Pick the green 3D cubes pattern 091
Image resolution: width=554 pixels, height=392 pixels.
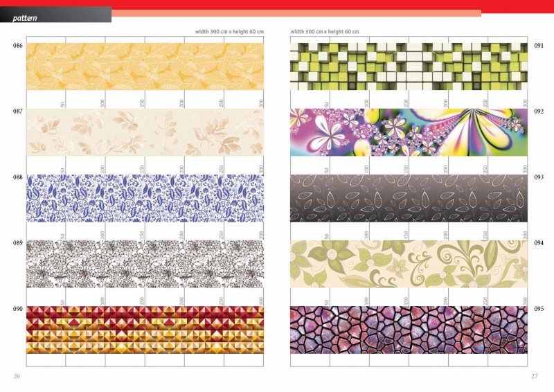tap(409, 66)
